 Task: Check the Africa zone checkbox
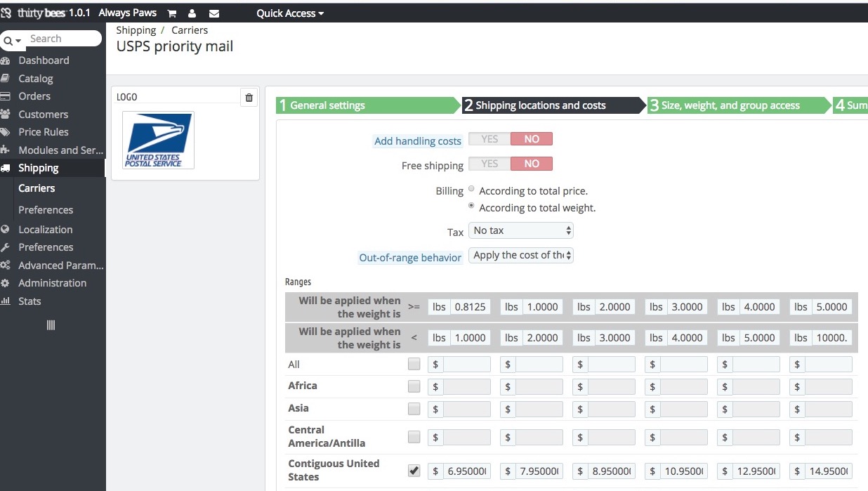click(414, 386)
